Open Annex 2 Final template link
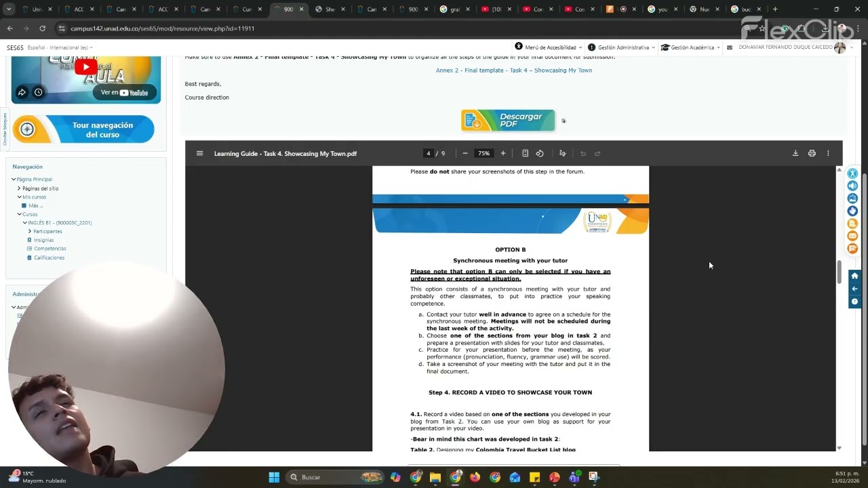 [513, 70]
